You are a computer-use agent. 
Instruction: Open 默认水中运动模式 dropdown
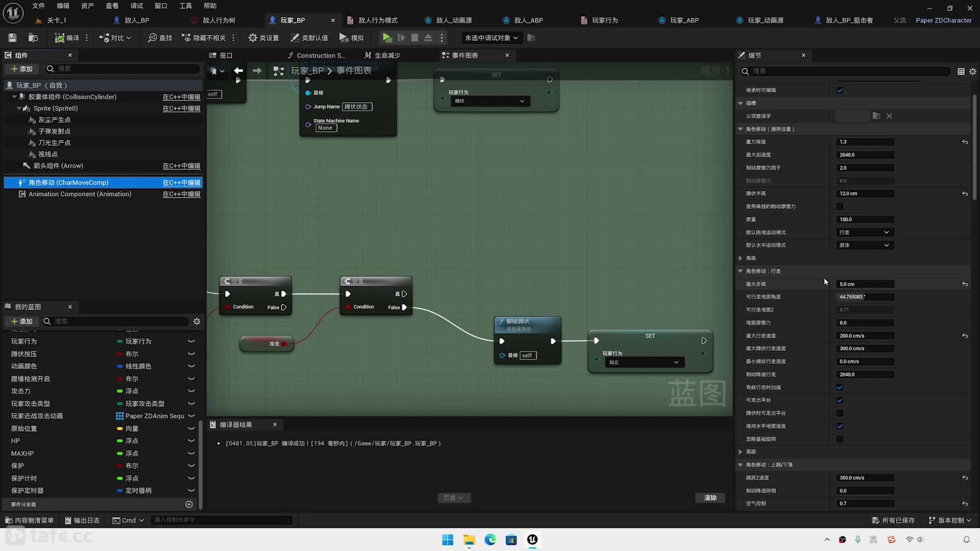tap(865, 245)
